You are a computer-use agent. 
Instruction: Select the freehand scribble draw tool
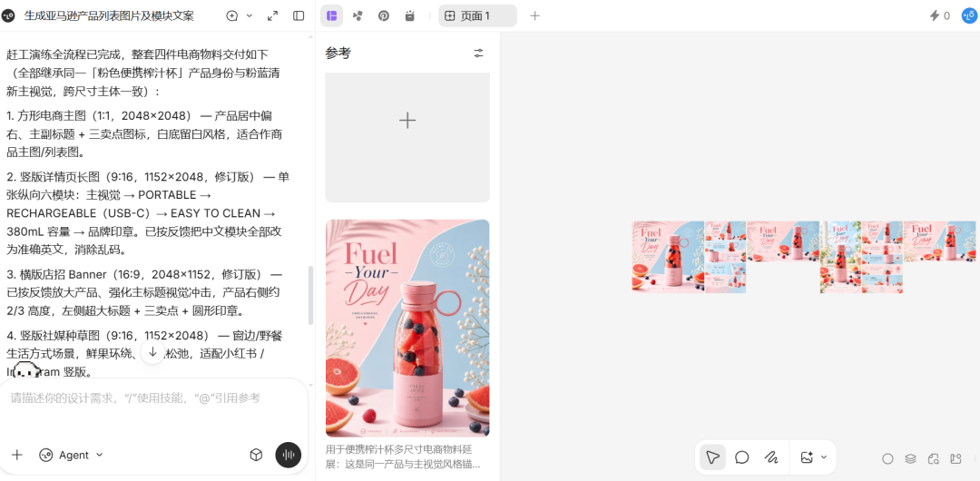pos(771,457)
